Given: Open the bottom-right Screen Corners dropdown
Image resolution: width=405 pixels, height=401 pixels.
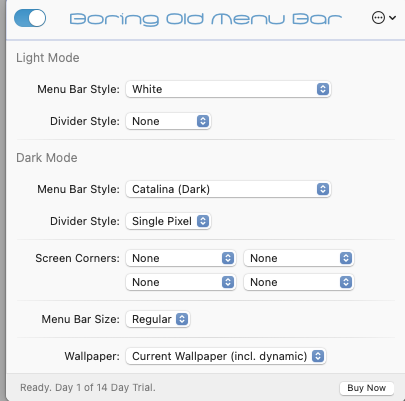Looking at the screenshot, I should (299, 282).
